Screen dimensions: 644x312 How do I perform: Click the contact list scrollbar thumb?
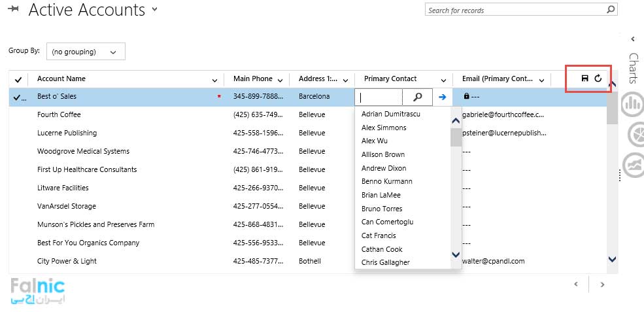[456, 137]
